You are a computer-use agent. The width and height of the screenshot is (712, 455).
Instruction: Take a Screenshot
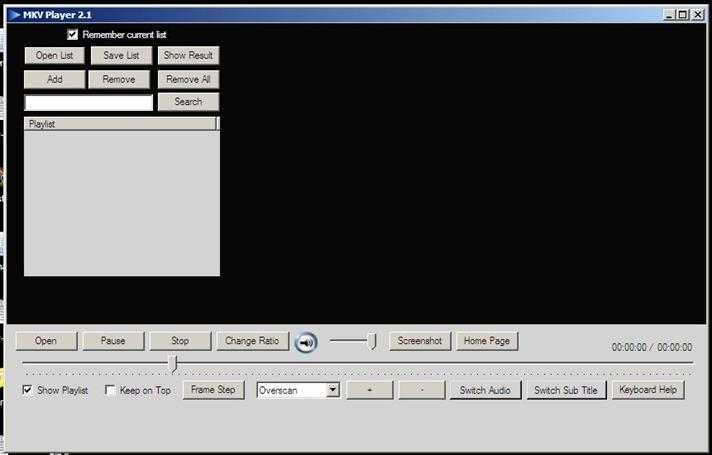pyautogui.click(x=420, y=341)
